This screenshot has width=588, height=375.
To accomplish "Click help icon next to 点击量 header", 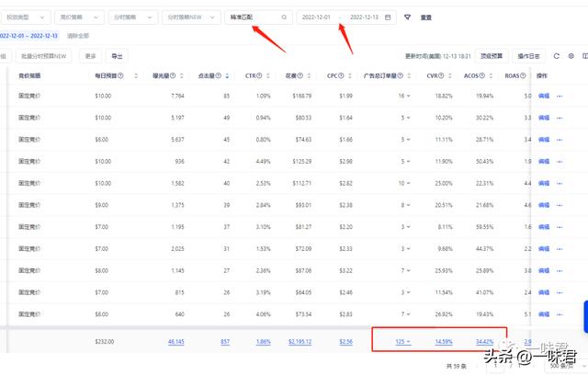I will (219, 75).
